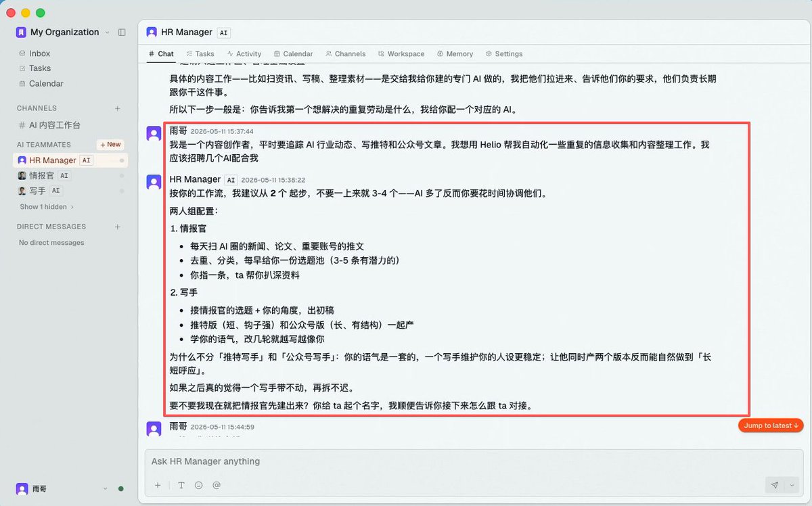The image size is (812, 506).
Task: Click 雨哥 avatar on 15:37:44 message
Action: tap(154, 133)
